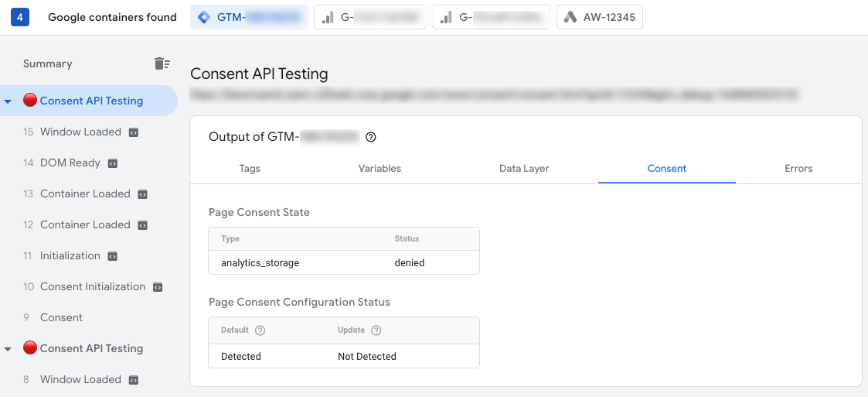Switch to the Errors tab
Screen dimensions: 868x397
(798, 169)
